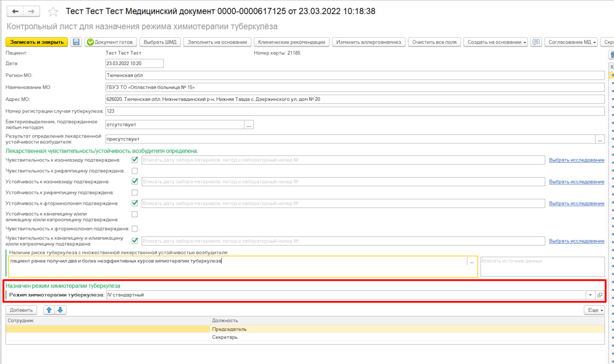Click the back navigation arrow

(15, 11)
